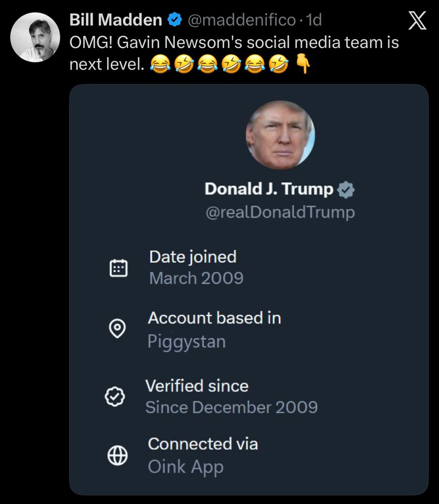439x504 pixels.
Task: Open Bill Madden's profile picture
Action: (x=35, y=36)
